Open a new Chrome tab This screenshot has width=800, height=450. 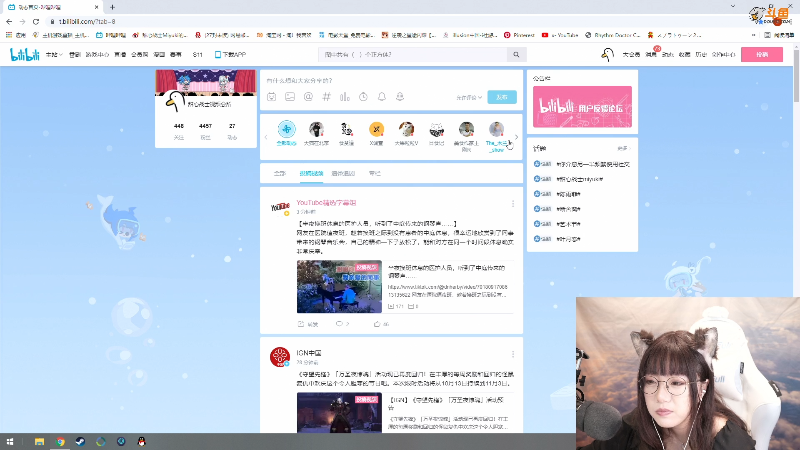[112, 7]
